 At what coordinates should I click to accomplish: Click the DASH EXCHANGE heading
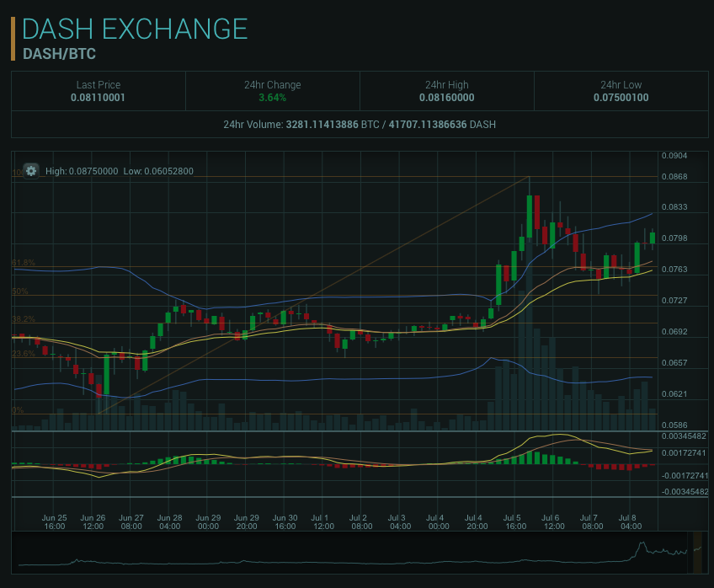[x=135, y=29]
